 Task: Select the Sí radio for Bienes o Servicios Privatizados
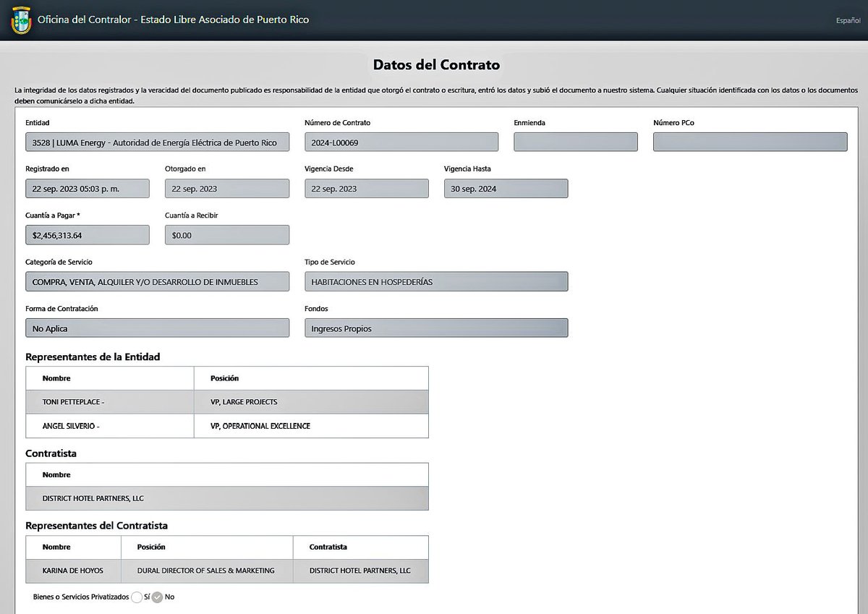click(137, 597)
